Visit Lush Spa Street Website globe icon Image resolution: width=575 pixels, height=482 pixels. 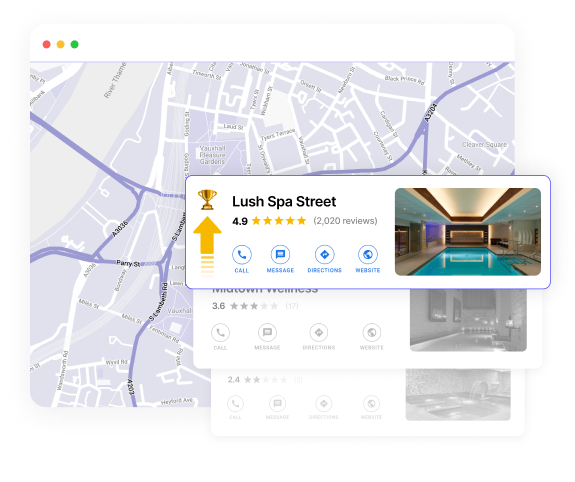[x=368, y=254]
